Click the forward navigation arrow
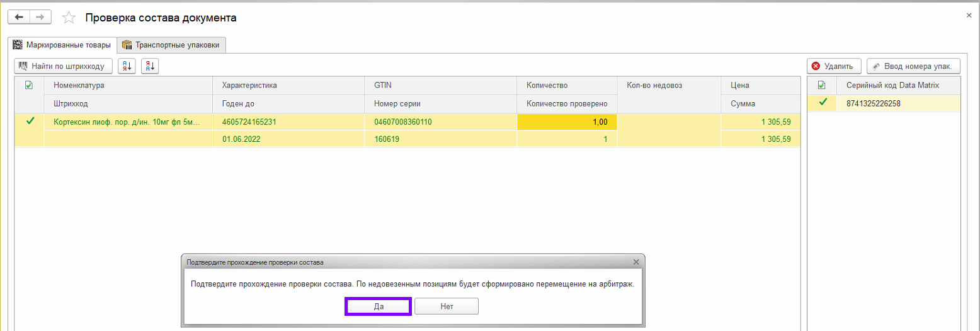 (40, 18)
